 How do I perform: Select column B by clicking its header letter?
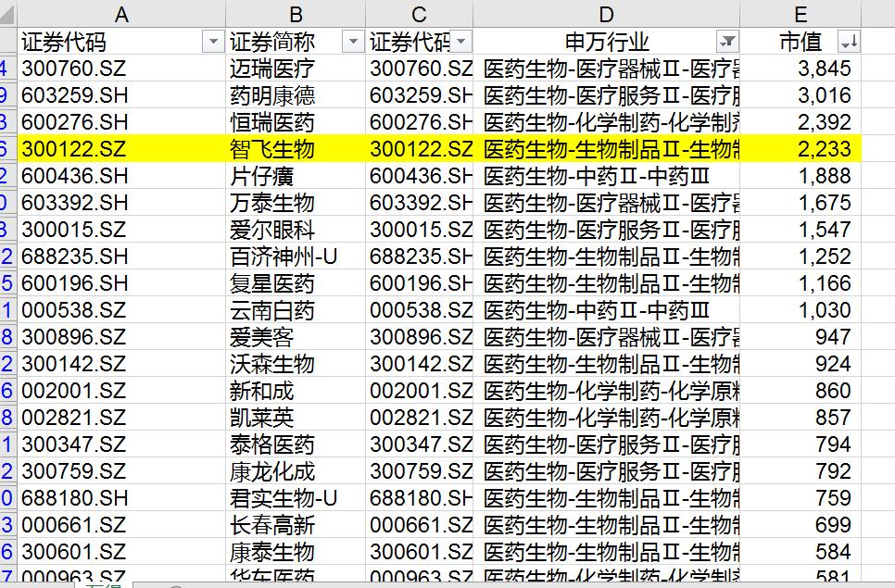(295, 14)
